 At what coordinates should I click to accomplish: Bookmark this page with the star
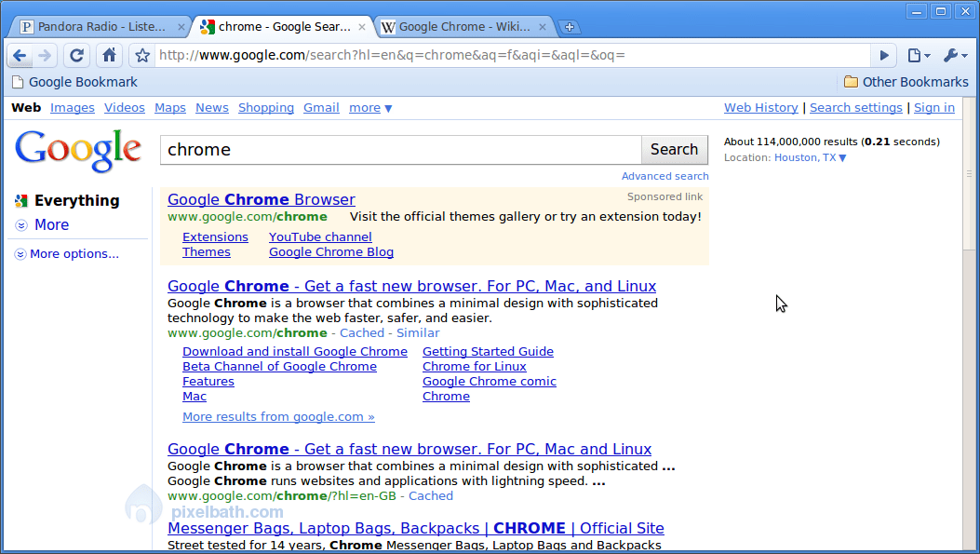coord(142,56)
